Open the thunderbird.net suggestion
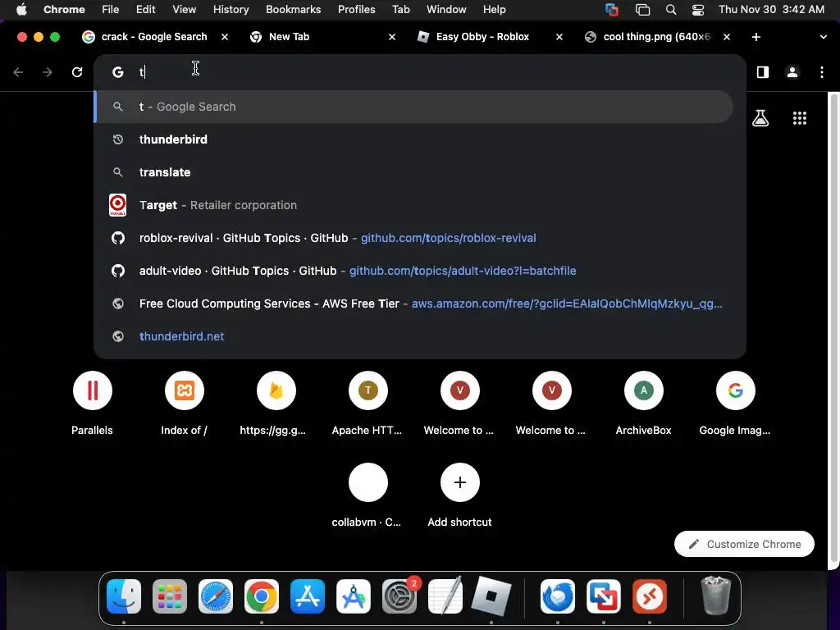The height and width of the screenshot is (630, 840). [413, 336]
